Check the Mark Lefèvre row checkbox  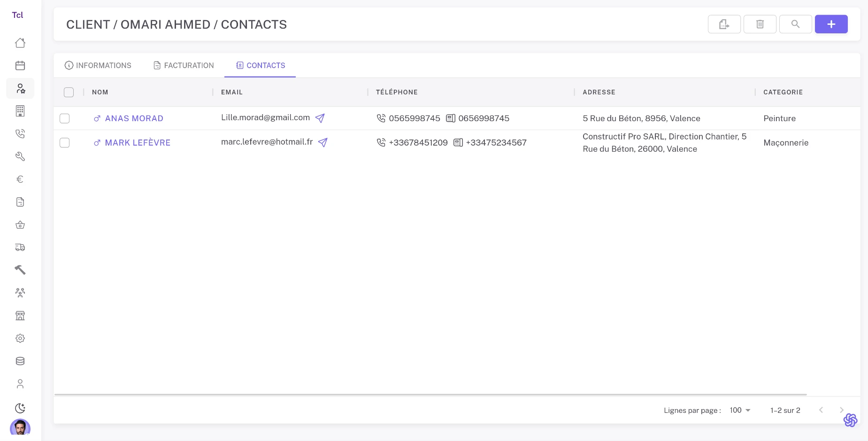coord(64,143)
